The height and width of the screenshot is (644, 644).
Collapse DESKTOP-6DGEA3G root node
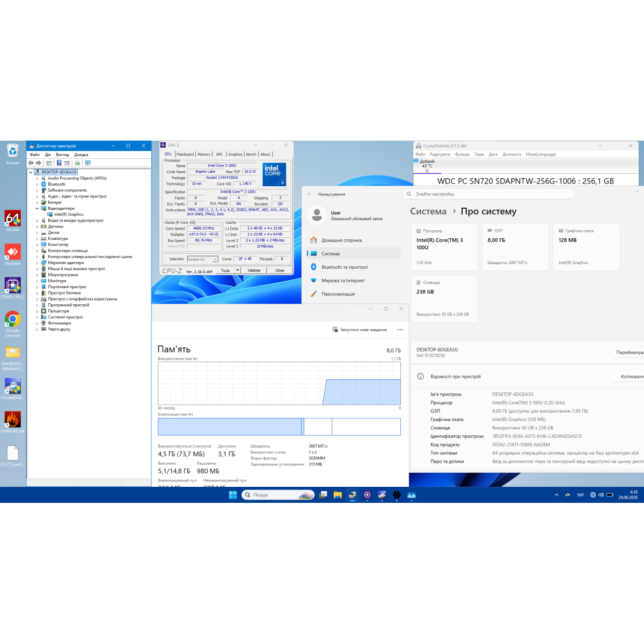[31, 172]
